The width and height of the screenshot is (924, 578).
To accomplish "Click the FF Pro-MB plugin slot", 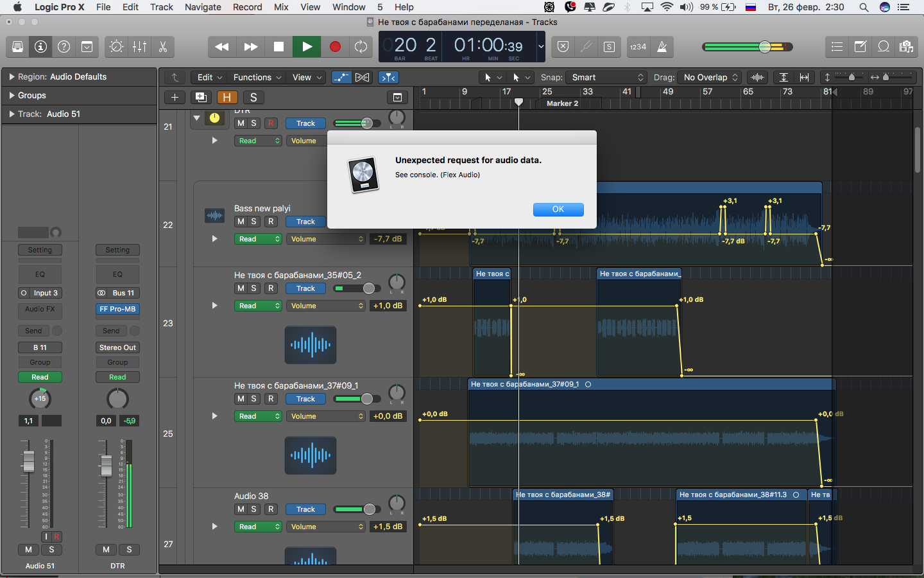I will [117, 309].
